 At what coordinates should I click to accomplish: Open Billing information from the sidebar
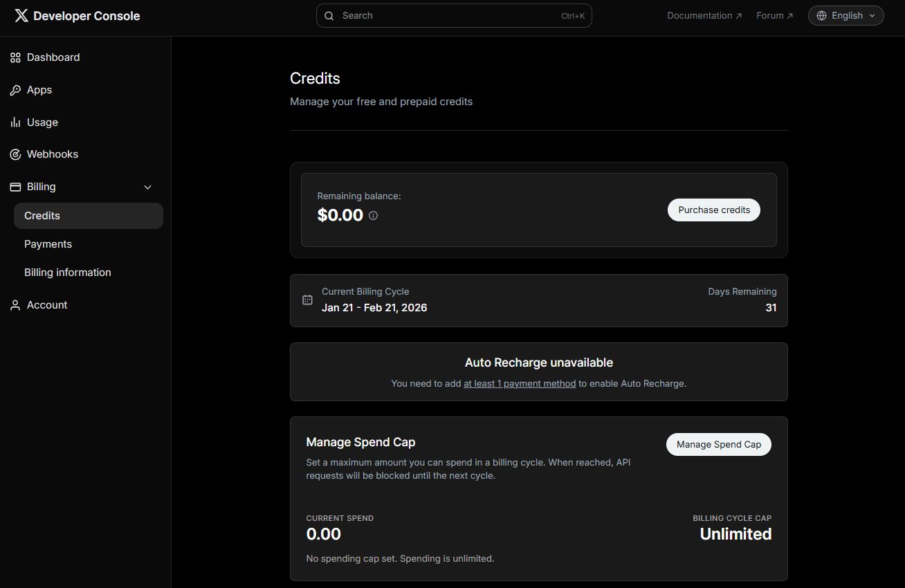[67, 272]
